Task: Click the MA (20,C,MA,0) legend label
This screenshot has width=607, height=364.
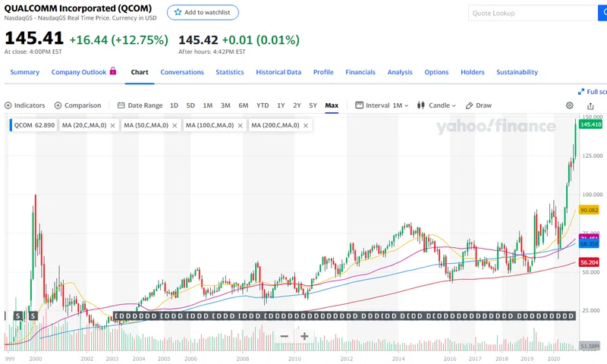Action: (x=84, y=125)
